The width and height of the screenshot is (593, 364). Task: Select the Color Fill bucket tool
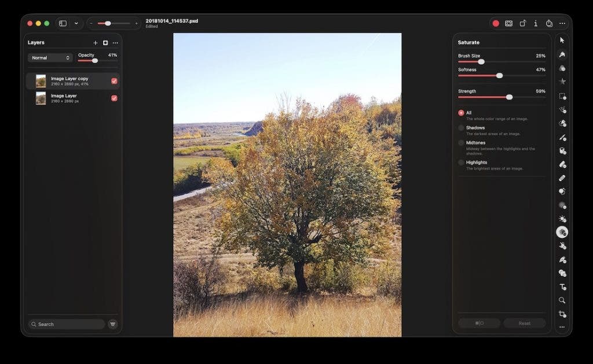point(562,151)
